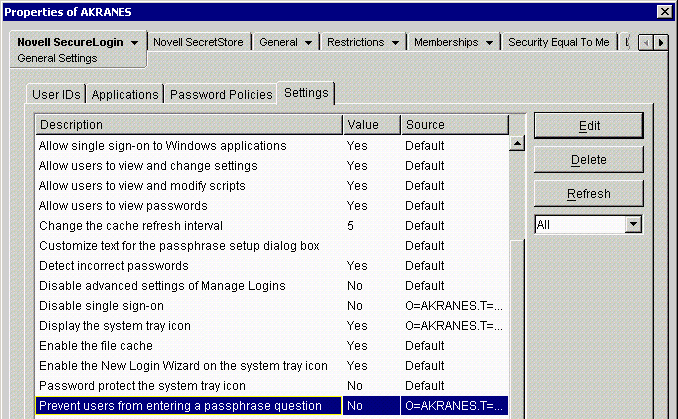Screen dimensions: 678x419
Task: Switch to Security Equal To Me tab
Action: point(559,42)
